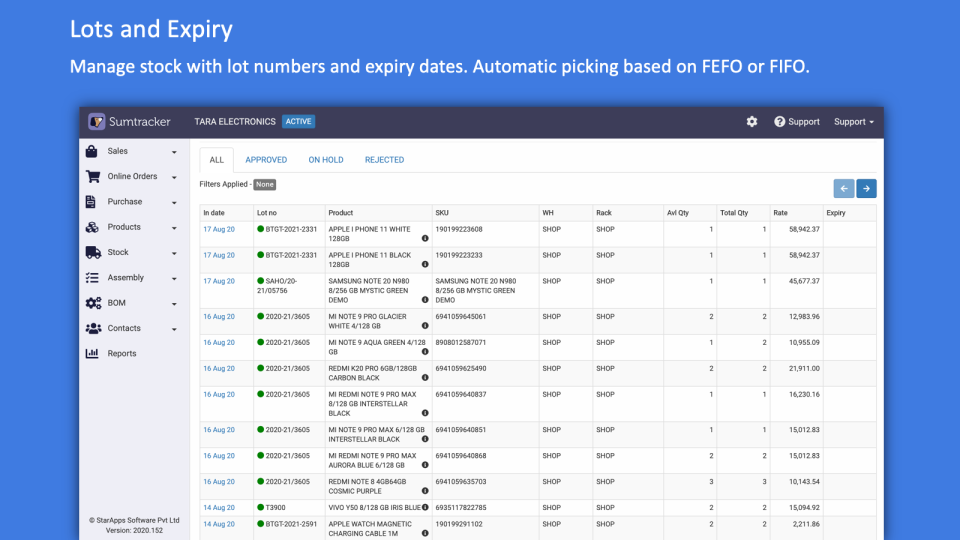The image size is (960, 540).
Task: Click info icon for MI Note 9 Pro Glacier White
Action: tap(425, 326)
